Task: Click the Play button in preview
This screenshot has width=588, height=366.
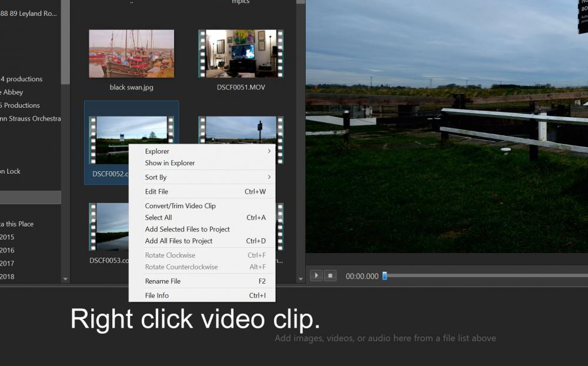Action: [316, 275]
